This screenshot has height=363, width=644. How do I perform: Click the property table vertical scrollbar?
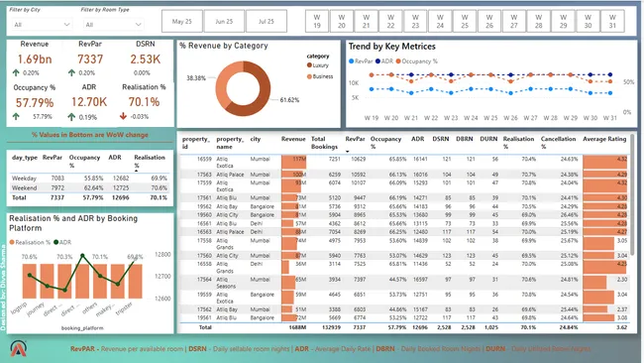pos(632,193)
